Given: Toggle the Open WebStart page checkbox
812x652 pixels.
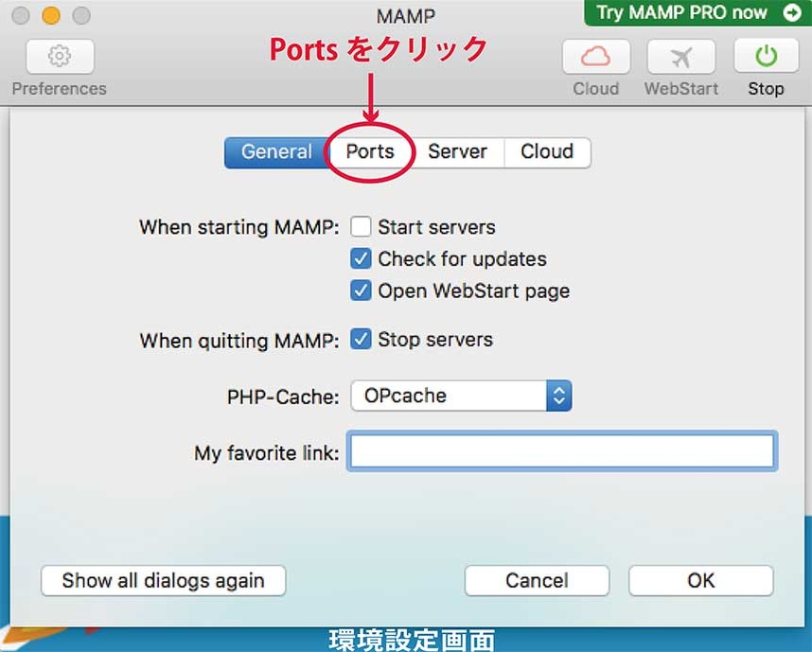Looking at the screenshot, I should [361, 291].
